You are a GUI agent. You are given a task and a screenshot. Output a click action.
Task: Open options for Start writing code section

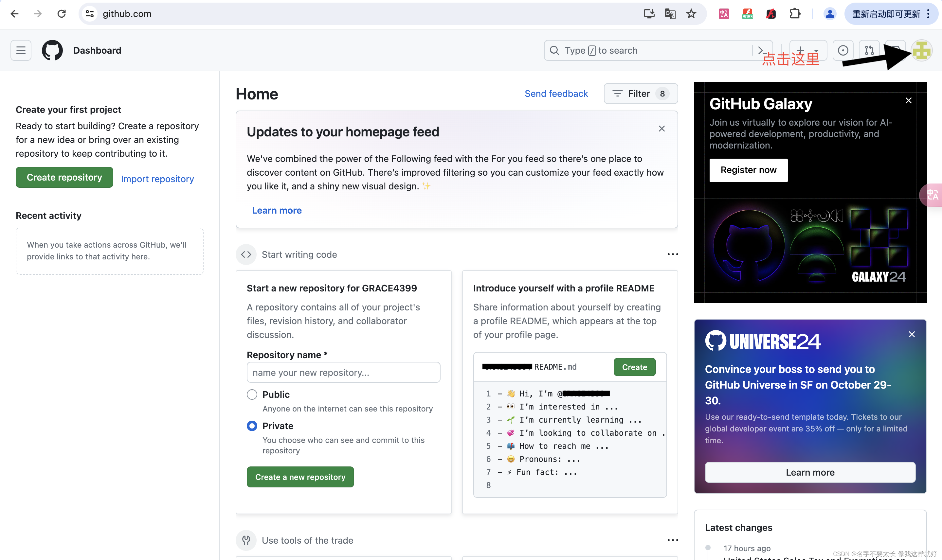[672, 254]
